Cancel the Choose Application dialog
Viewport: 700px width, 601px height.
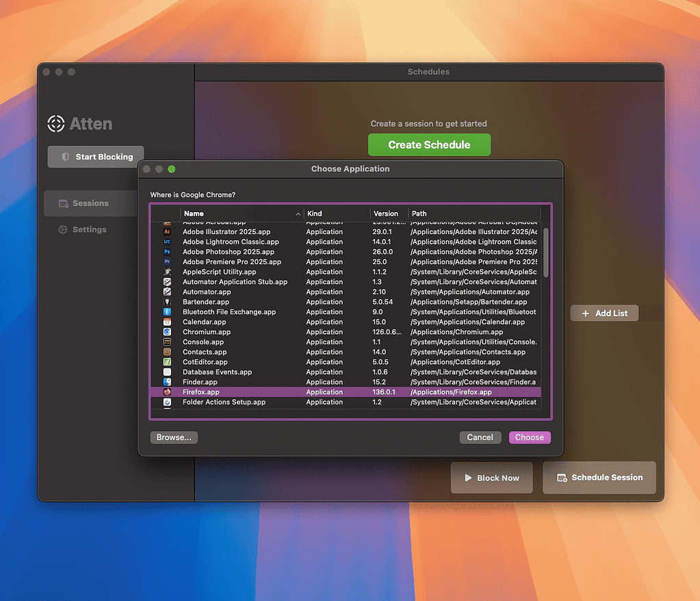480,437
